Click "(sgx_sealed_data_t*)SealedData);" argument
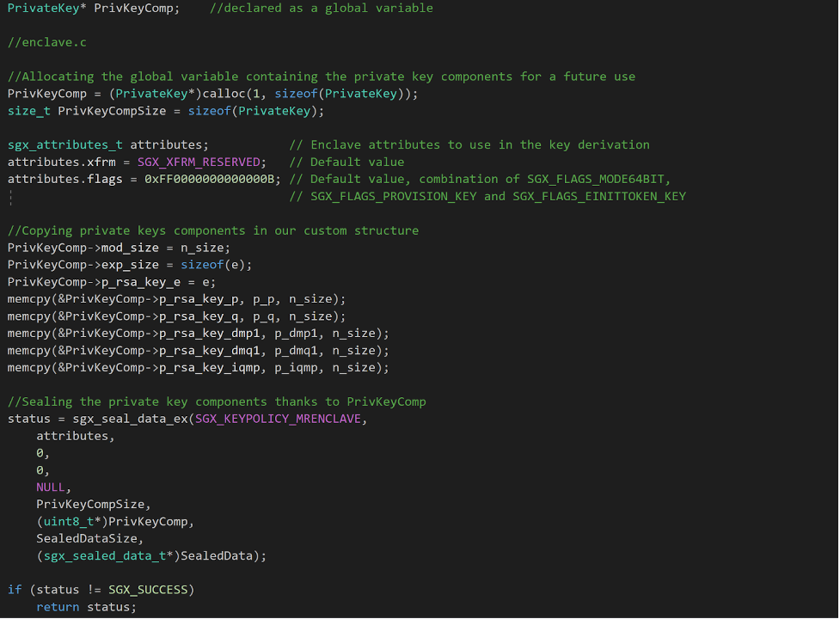 click(151, 556)
